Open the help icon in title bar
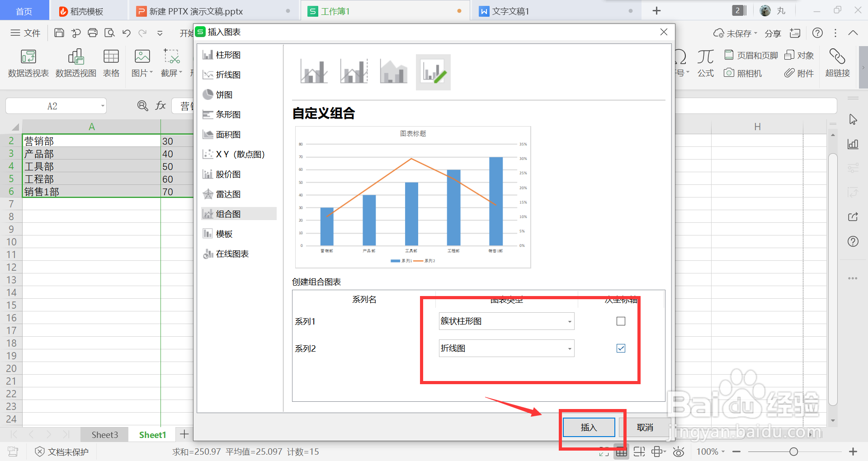This screenshot has width=868, height=461. (817, 33)
